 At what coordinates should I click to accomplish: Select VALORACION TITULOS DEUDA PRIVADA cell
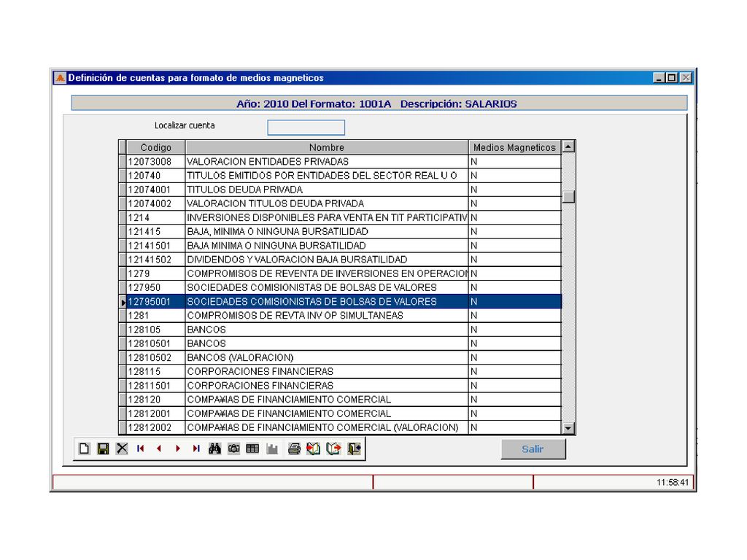tap(327, 203)
